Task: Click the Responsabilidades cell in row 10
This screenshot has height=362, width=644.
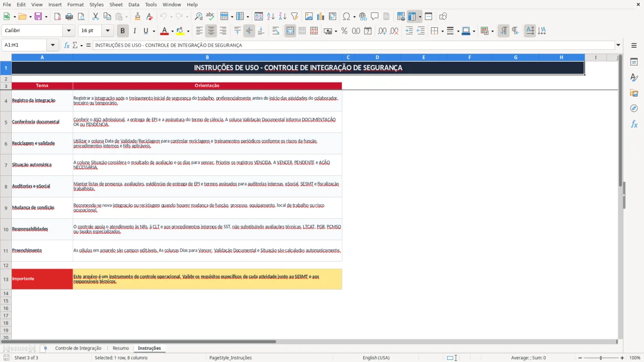Action: pyautogui.click(x=42, y=229)
